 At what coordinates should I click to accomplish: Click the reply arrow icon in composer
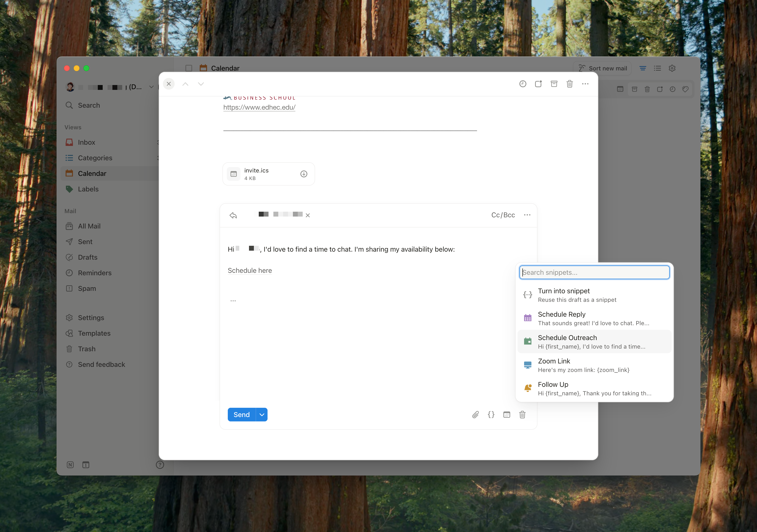pyautogui.click(x=233, y=215)
